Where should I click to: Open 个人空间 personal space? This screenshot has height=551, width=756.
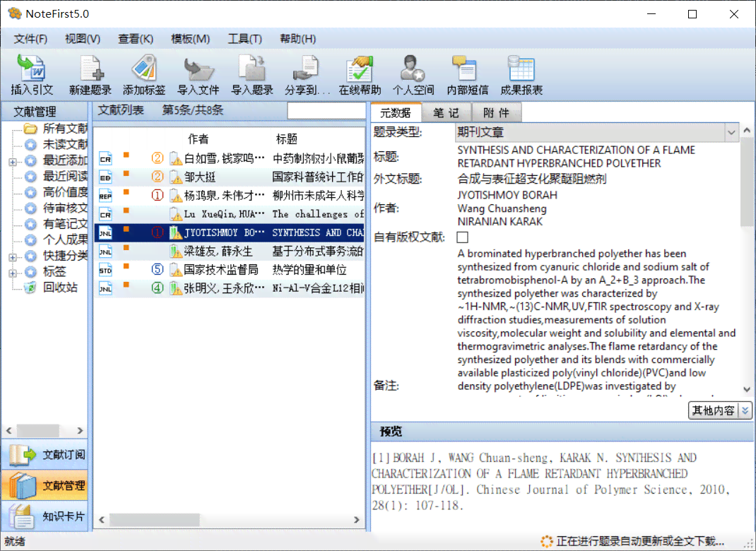click(413, 75)
